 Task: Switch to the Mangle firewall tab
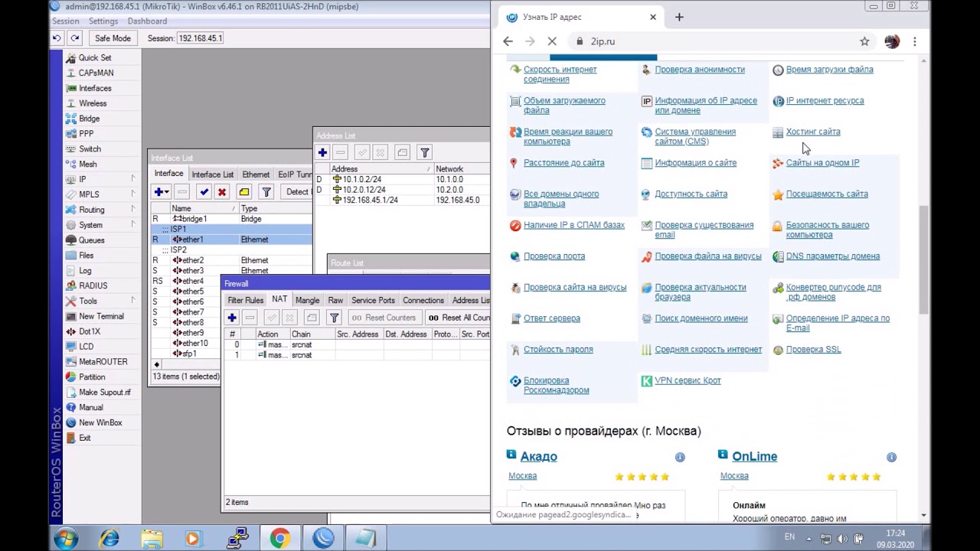[307, 301]
